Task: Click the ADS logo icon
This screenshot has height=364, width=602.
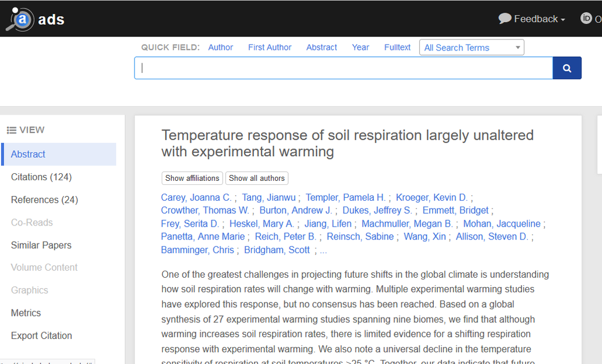Action: pos(21,19)
